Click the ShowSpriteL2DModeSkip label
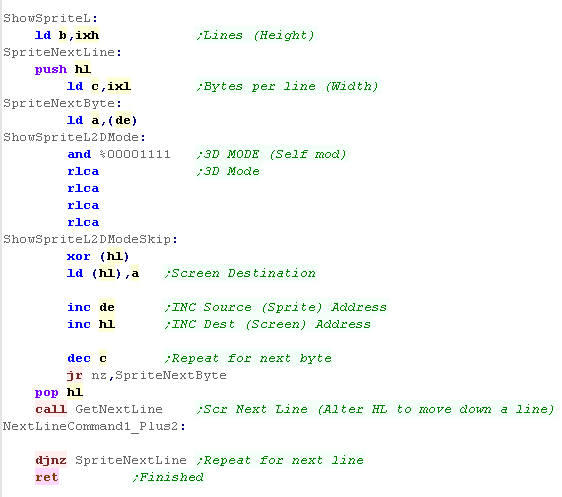This screenshot has width=562, height=497. [x=90, y=239]
